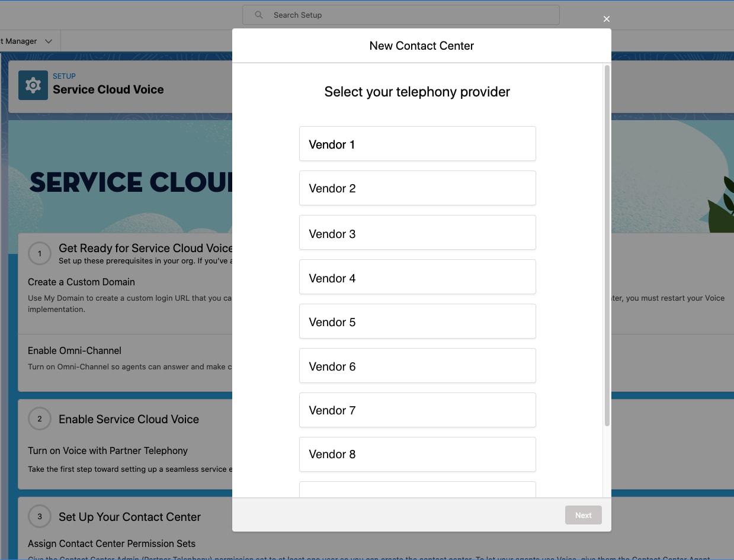Close the New Contact Center dialog

606,19
